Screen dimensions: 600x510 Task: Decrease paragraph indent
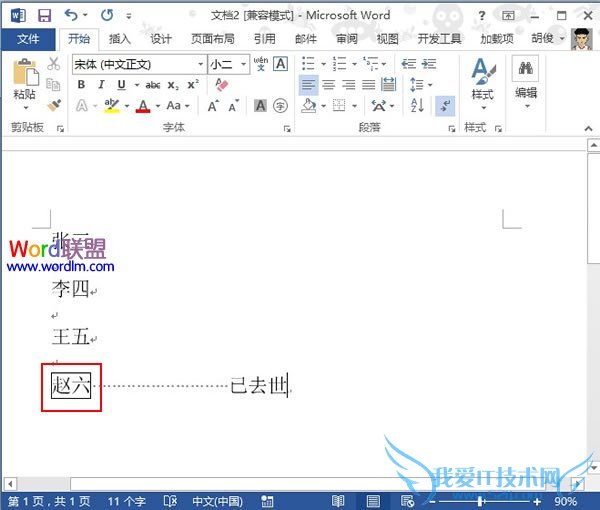click(x=409, y=64)
